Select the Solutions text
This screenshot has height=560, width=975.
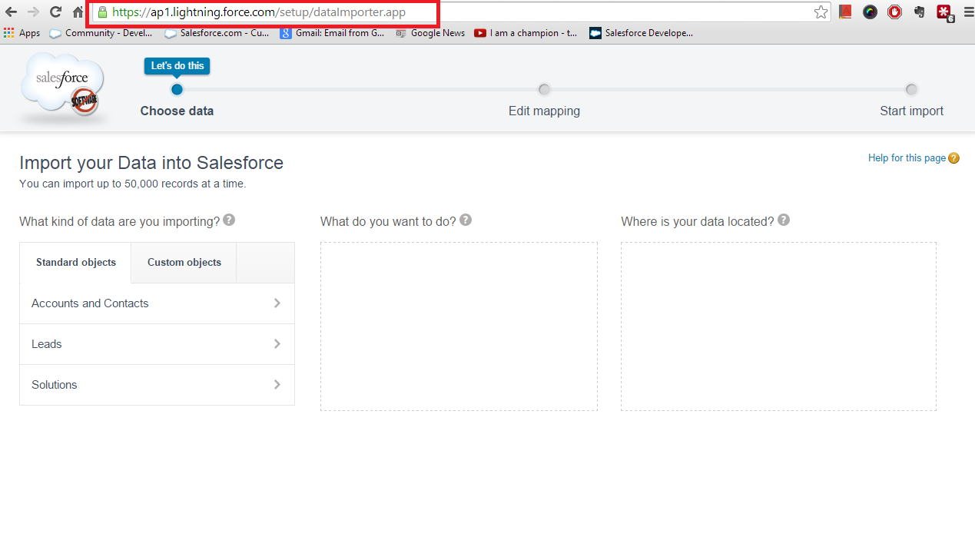pos(54,385)
